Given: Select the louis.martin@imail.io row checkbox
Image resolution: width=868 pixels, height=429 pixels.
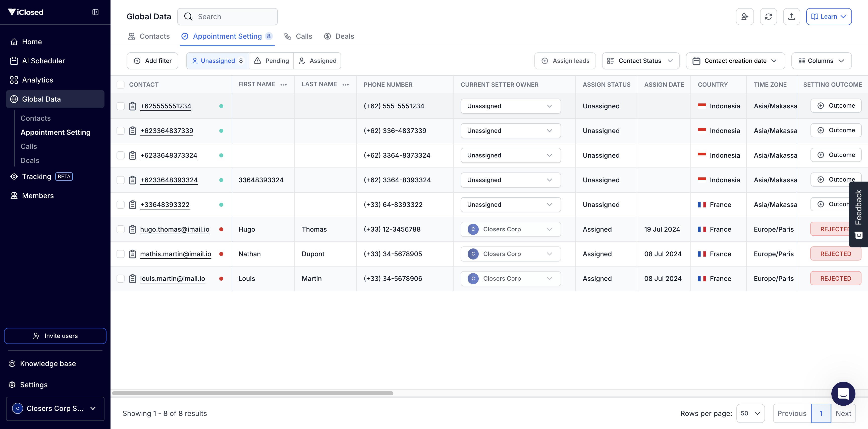Looking at the screenshot, I should click(x=121, y=279).
